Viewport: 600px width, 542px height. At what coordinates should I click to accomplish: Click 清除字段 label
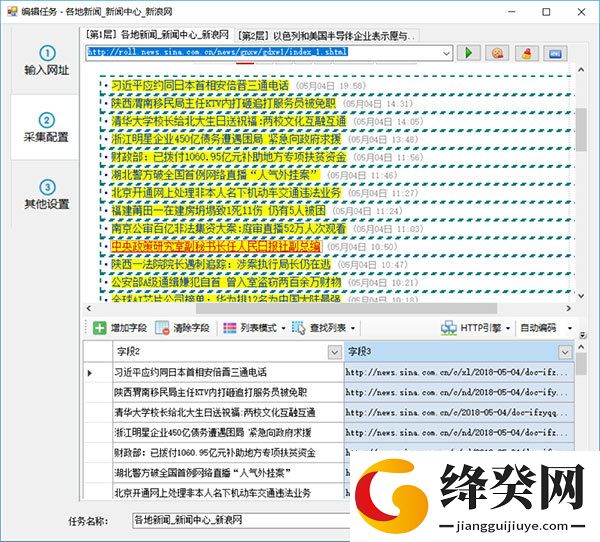(x=191, y=328)
